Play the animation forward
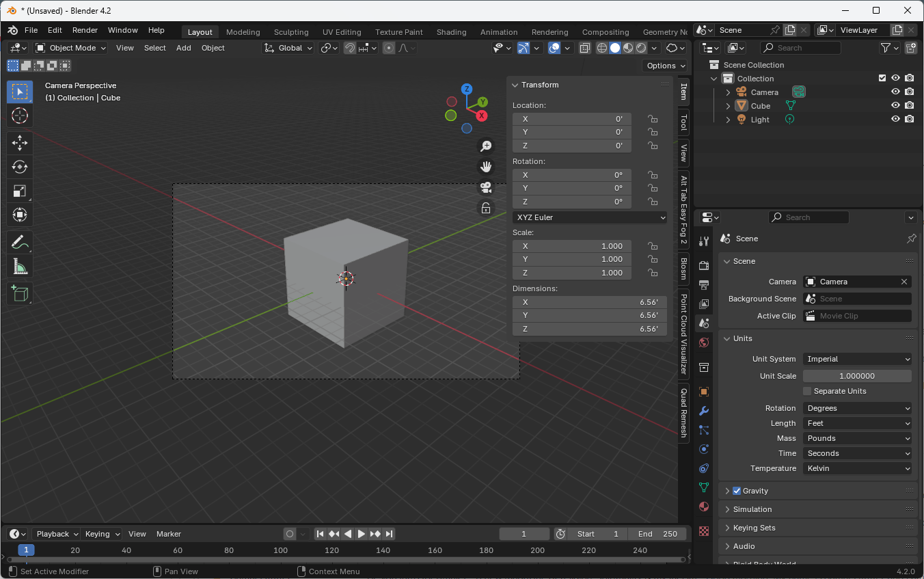Image resolution: width=924 pixels, height=579 pixels. 362,534
